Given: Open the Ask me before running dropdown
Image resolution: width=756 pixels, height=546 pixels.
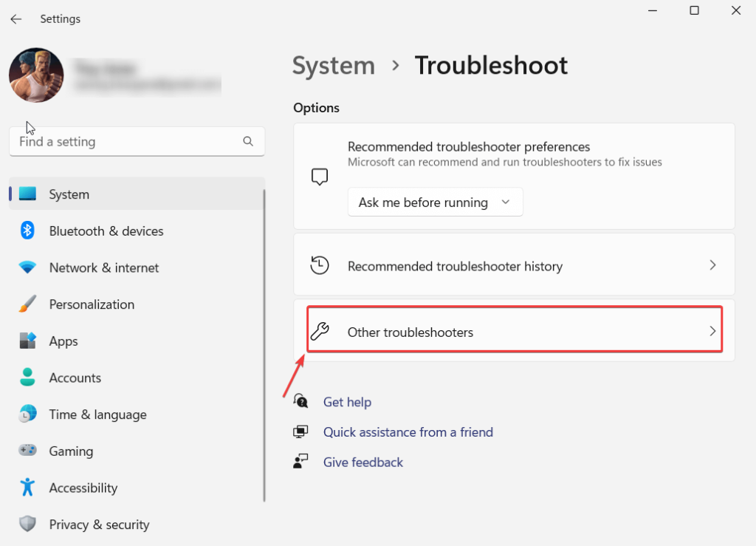Looking at the screenshot, I should (435, 202).
